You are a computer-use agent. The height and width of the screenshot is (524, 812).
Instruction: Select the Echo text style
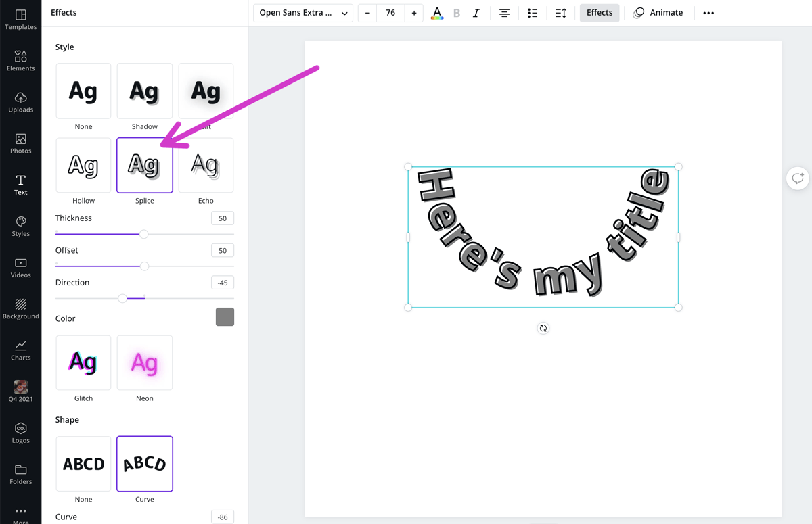tap(206, 165)
